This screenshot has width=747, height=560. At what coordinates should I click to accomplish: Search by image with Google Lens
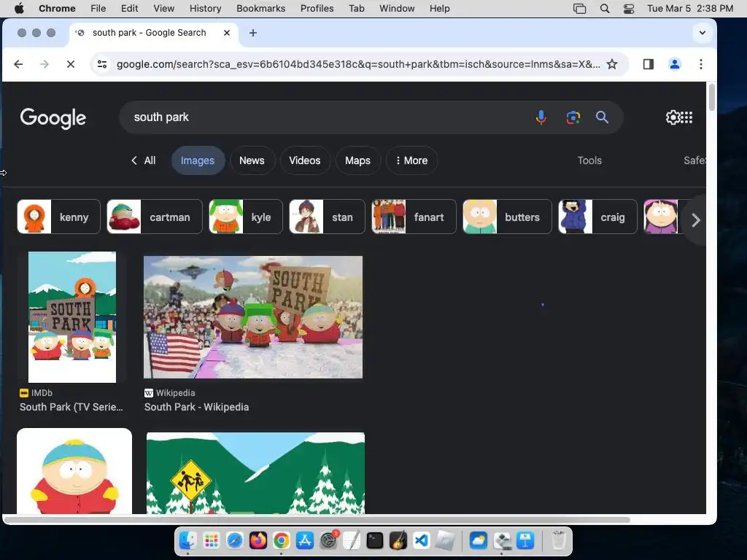pos(573,117)
